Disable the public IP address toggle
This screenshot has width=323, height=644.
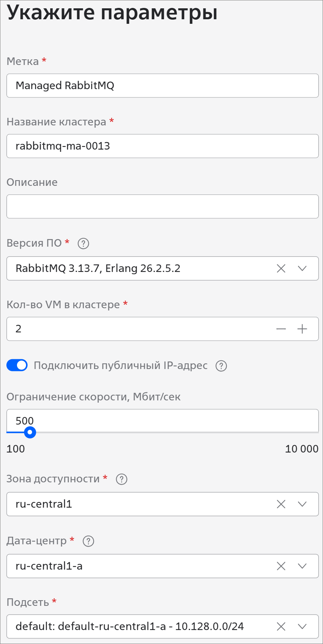pos(17,365)
